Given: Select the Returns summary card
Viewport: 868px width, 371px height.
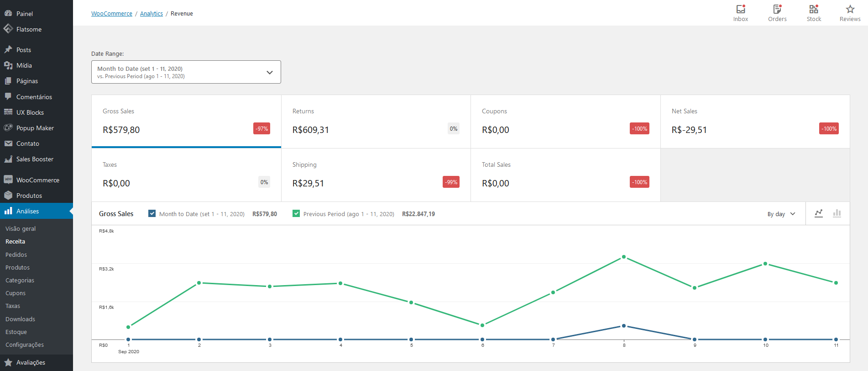Looking at the screenshot, I should point(376,122).
